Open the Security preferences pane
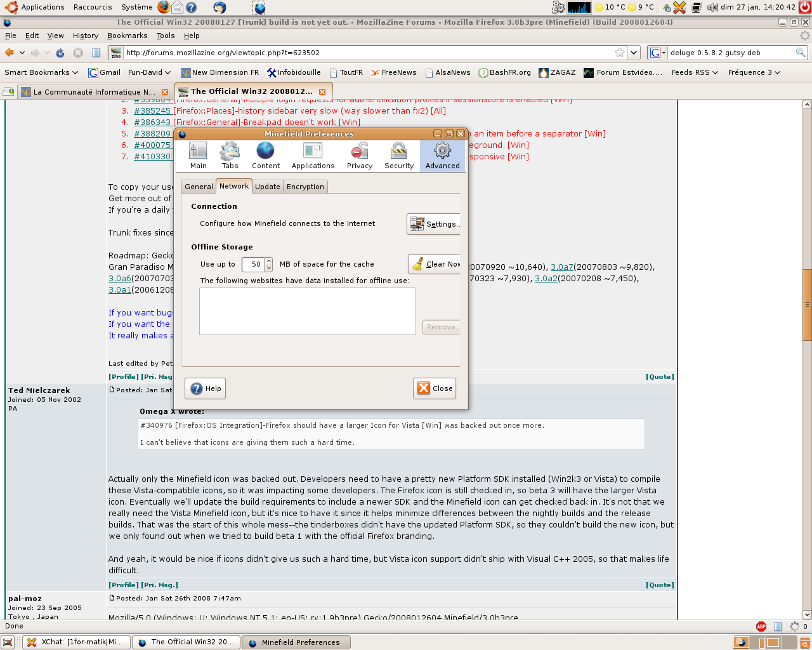 (398, 156)
